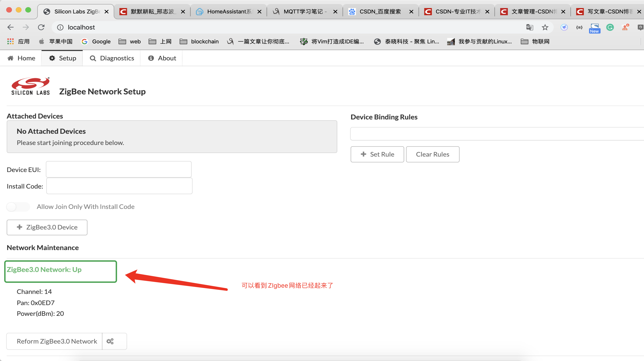Switch to the 默默耕耘_邢志波 tab
The image size is (644, 361).
152,11
